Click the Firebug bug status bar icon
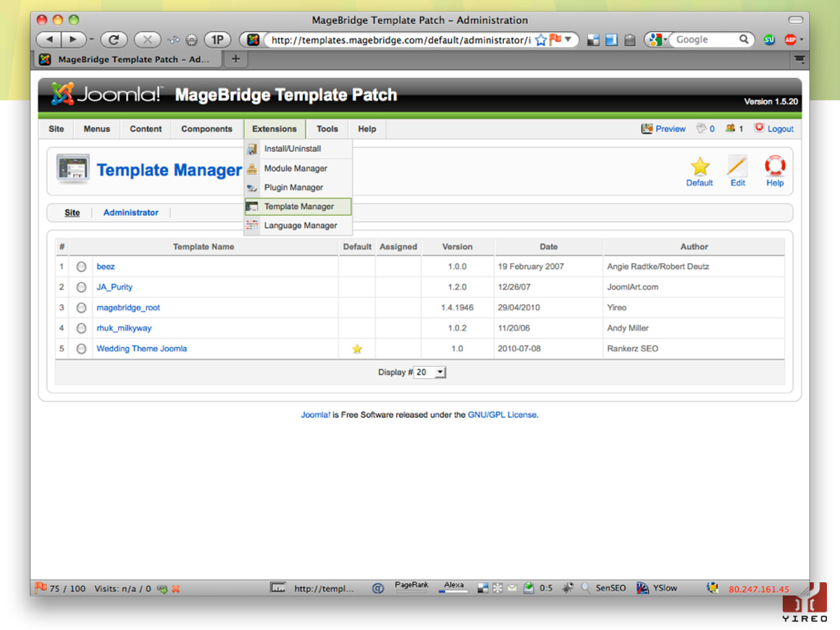The height and width of the screenshot is (630, 840). click(568, 588)
